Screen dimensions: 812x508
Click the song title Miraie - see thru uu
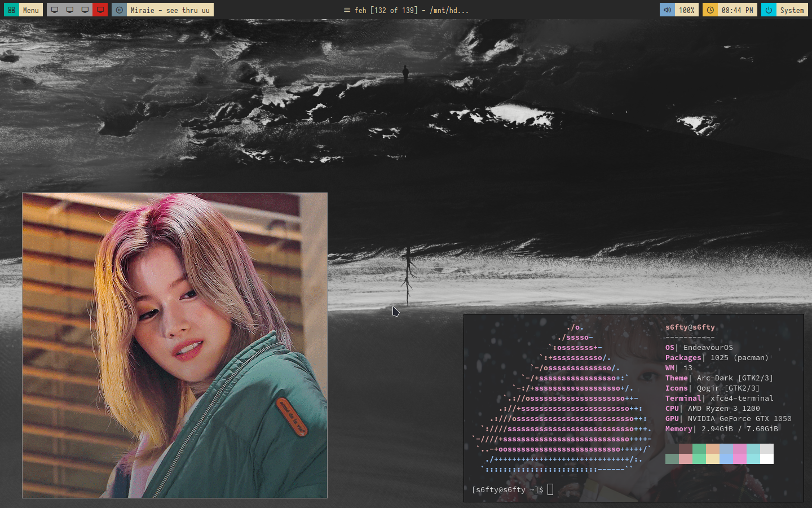click(x=170, y=10)
